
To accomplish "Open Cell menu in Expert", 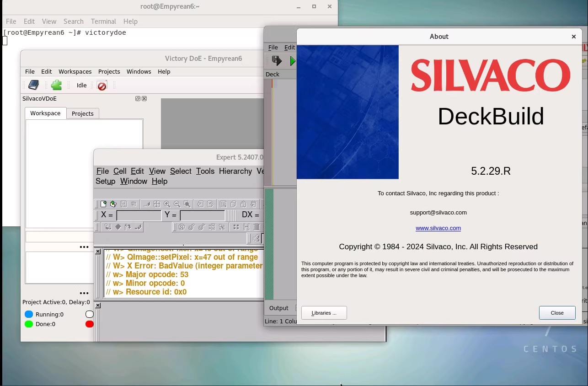I will [120, 171].
